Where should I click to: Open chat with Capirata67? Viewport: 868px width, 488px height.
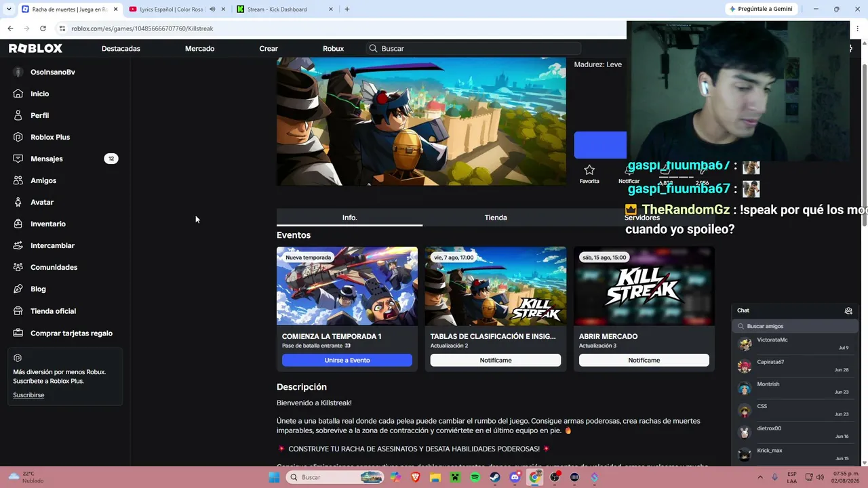pos(794,366)
